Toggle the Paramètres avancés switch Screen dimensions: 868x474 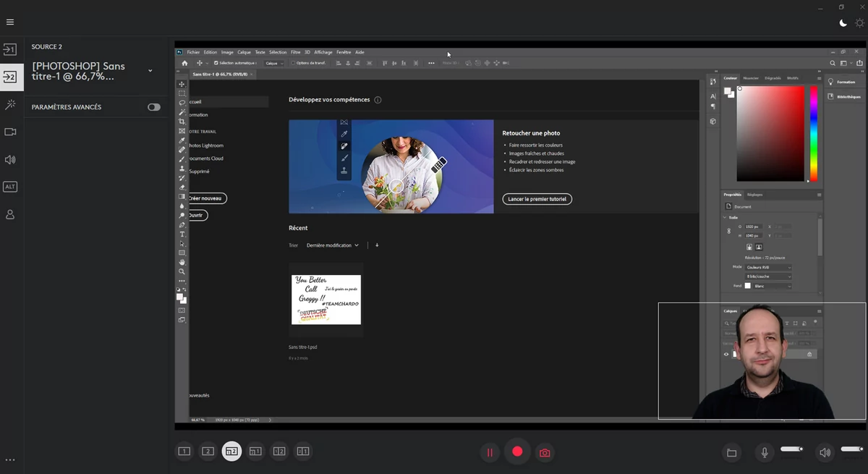pyautogui.click(x=154, y=107)
